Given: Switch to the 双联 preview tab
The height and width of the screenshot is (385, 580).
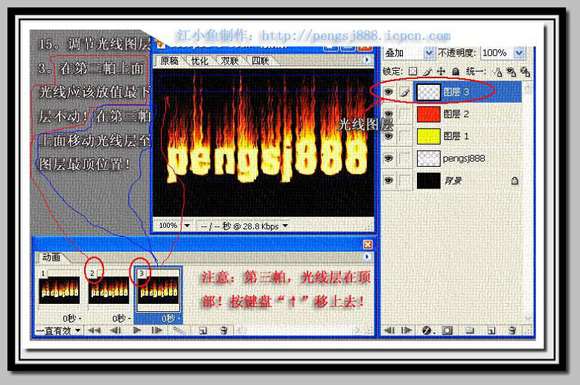Looking at the screenshot, I should (x=229, y=61).
